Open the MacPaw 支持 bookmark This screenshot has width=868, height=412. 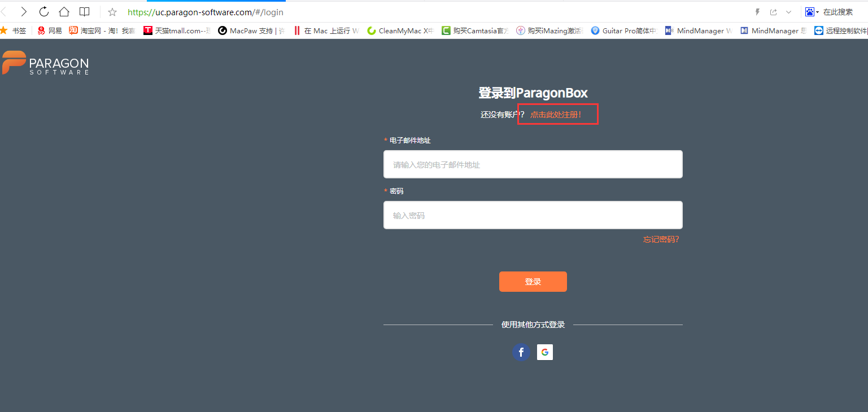pos(251,31)
